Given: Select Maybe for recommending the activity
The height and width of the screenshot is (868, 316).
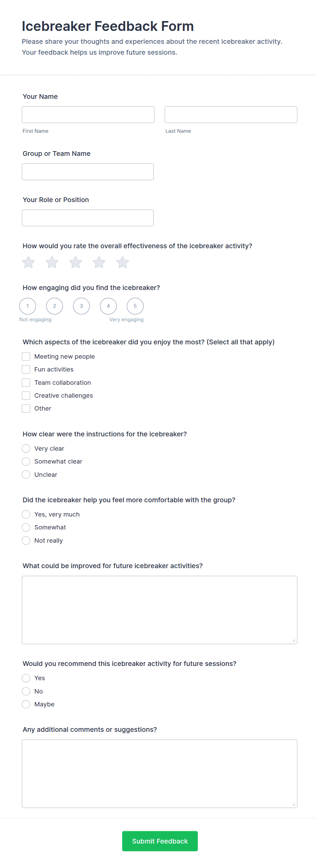Looking at the screenshot, I should click(x=26, y=704).
